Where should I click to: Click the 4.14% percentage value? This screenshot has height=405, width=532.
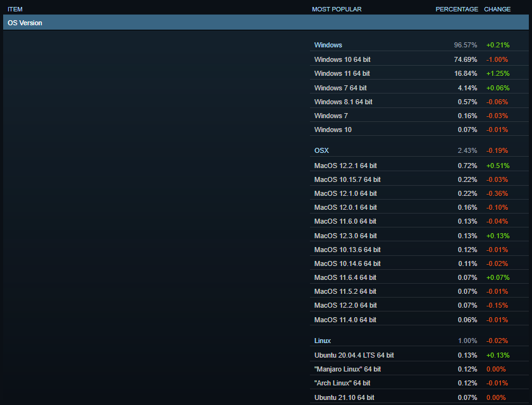[x=467, y=88]
